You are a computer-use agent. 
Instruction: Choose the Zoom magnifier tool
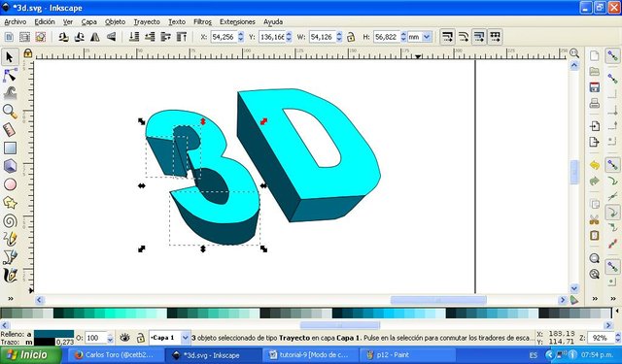point(10,112)
